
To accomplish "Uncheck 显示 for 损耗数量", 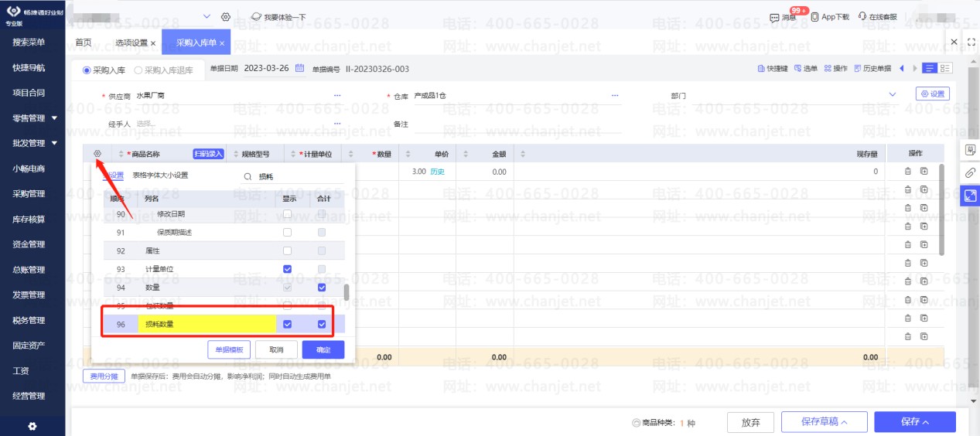I will (x=288, y=324).
